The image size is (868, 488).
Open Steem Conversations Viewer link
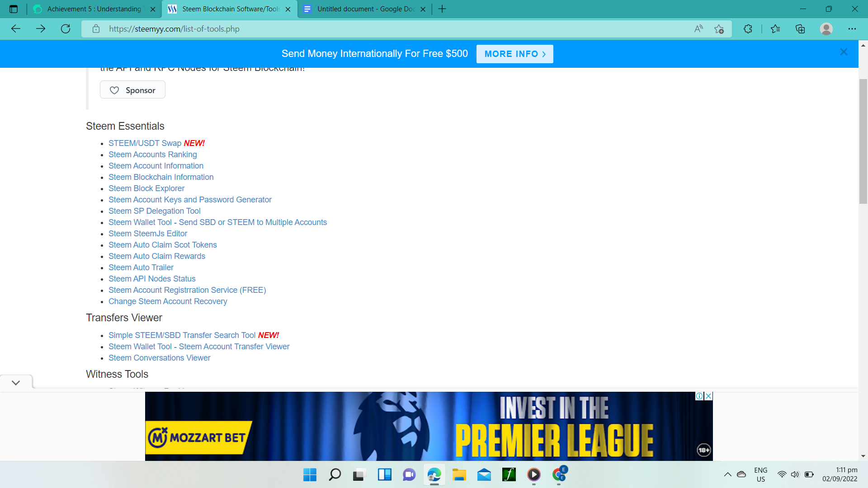tap(159, 358)
